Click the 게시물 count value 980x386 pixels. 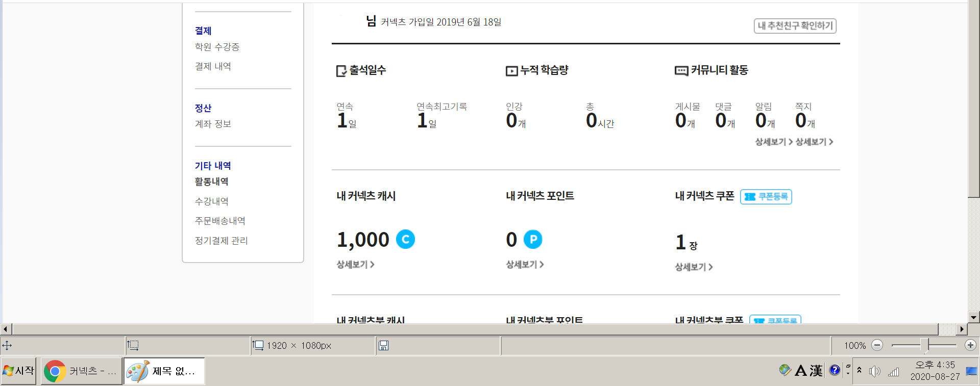pos(685,121)
